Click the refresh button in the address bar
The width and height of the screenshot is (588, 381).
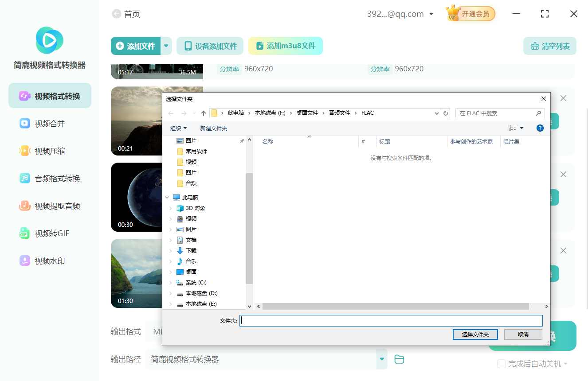(446, 113)
